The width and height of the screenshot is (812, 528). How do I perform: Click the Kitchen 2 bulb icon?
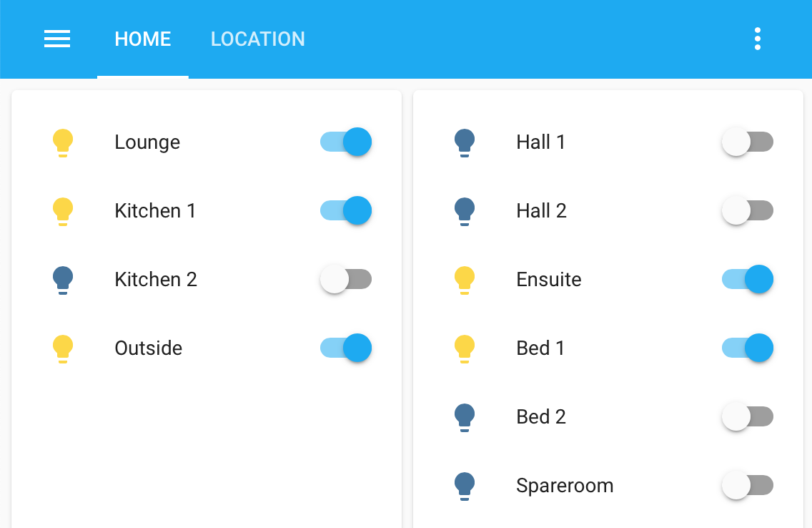(x=63, y=279)
